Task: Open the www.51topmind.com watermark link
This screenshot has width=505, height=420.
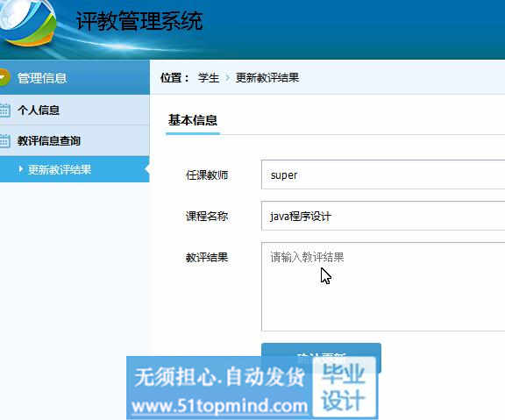Action: (x=219, y=405)
